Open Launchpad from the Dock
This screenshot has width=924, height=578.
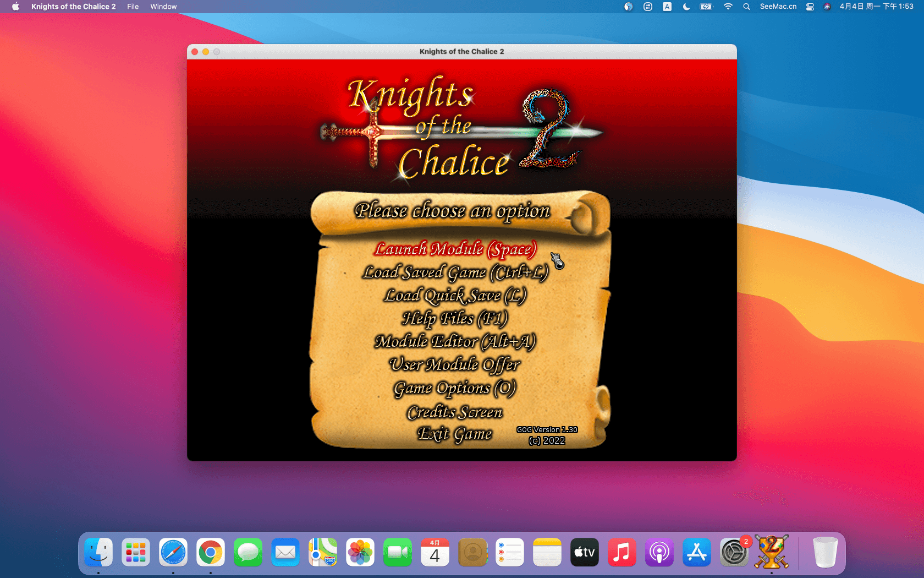(x=136, y=552)
